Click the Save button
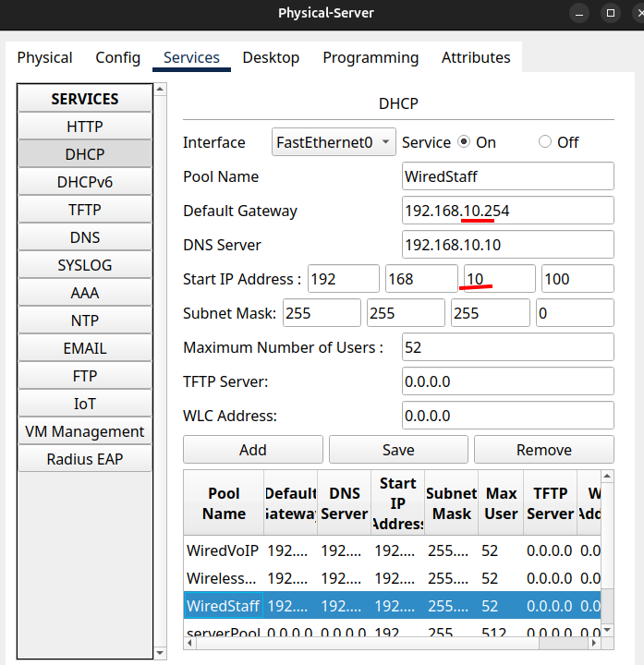 click(398, 450)
